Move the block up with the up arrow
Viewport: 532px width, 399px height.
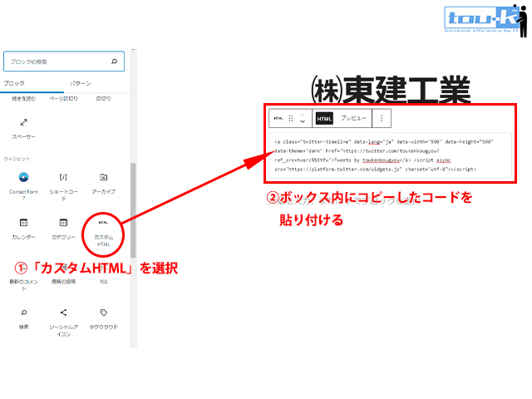[x=303, y=115]
